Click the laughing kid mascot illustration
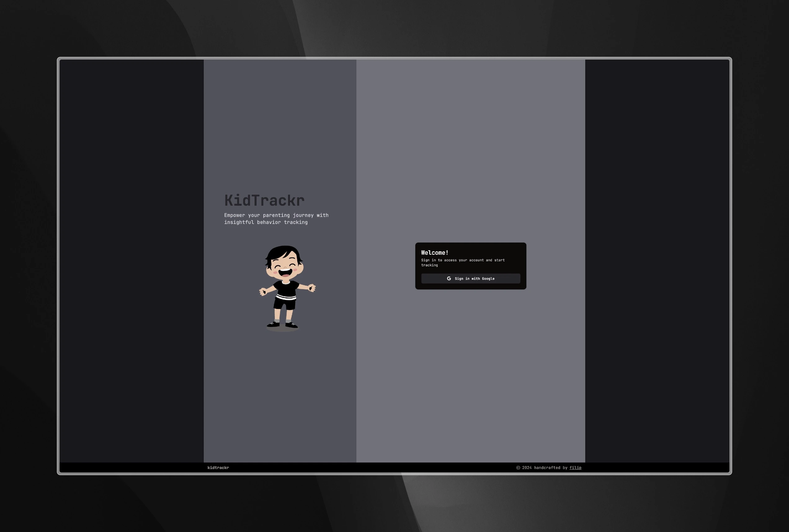The image size is (789, 532). (x=287, y=288)
